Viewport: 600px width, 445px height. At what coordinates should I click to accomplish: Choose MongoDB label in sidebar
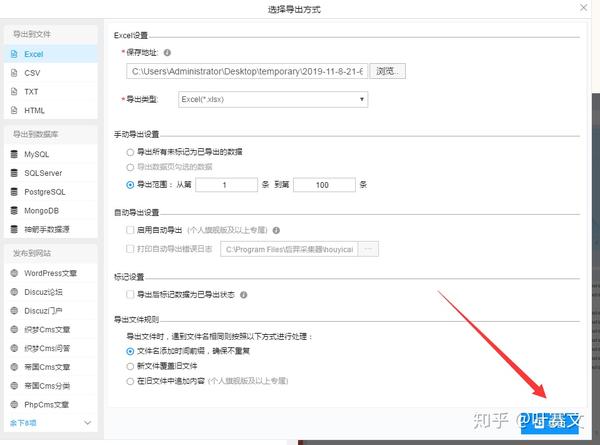(x=41, y=210)
